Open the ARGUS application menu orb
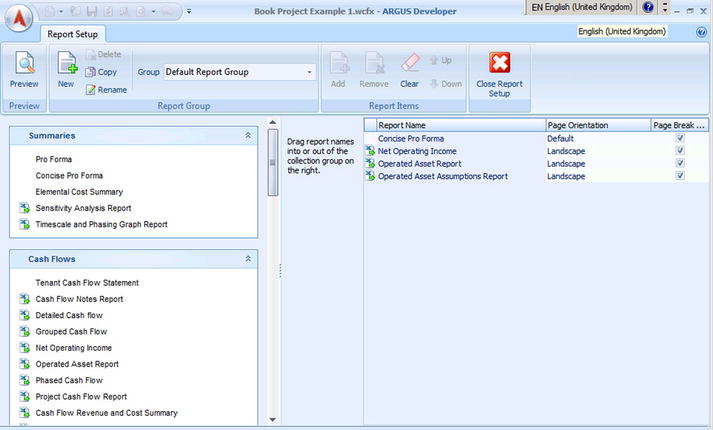This screenshot has height=430, width=713. pyautogui.click(x=18, y=18)
